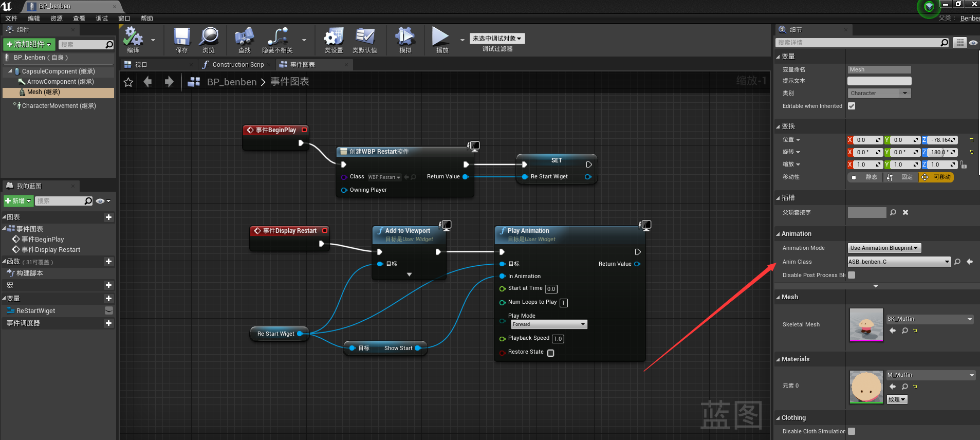The width and height of the screenshot is (980, 440).
Task: Navigate forward in graph history
Action: [x=169, y=82]
